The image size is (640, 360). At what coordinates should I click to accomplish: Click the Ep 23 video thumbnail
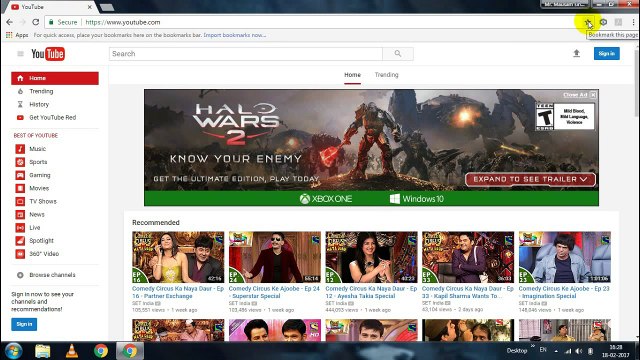click(x=565, y=257)
